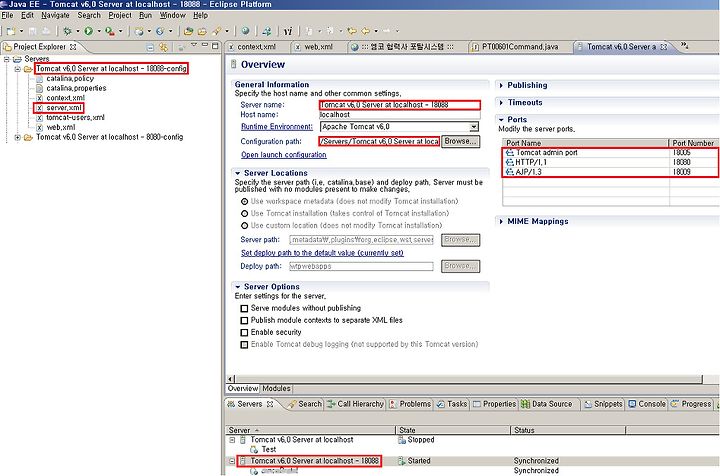Select tomcat-users.xml in Project Explorer

point(75,118)
